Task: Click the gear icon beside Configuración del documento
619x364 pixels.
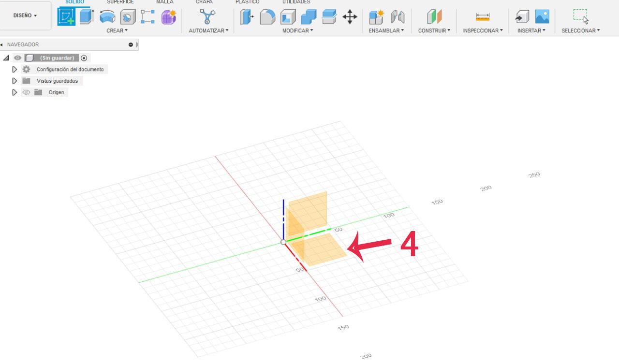Action: [x=26, y=69]
